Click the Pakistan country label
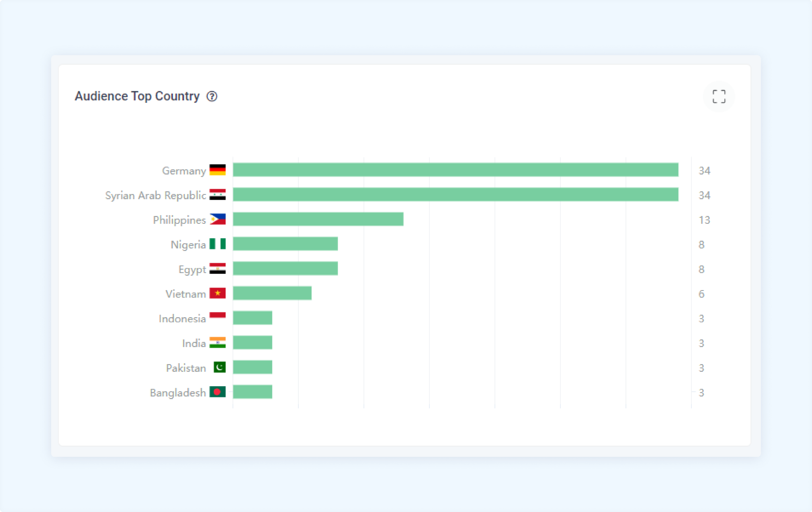This screenshot has height=512, width=812. (x=186, y=368)
